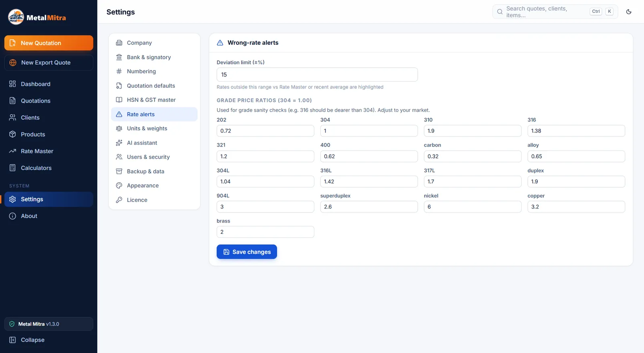Click the 316 grade ratio field
The width and height of the screenshot is (644, 353).
coord(576,131)
